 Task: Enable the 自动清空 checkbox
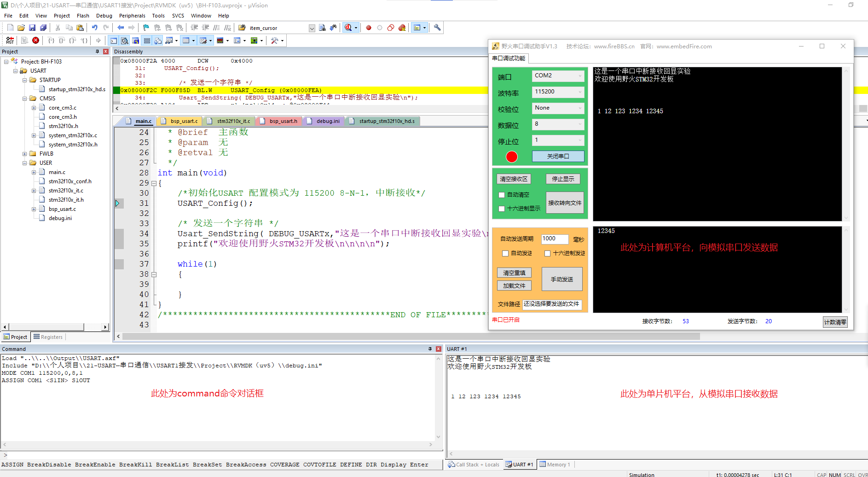pos(502,195)
